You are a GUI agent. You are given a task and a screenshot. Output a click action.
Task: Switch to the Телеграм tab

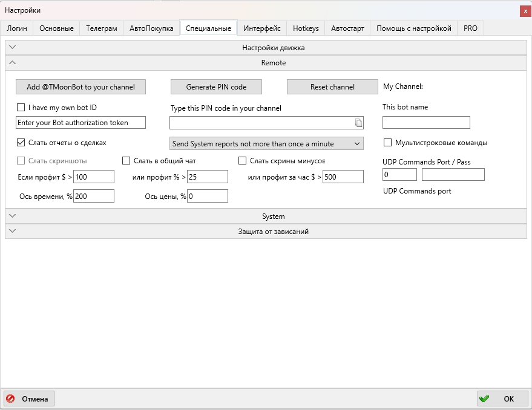pyautogui.click(x=101, y=28)
